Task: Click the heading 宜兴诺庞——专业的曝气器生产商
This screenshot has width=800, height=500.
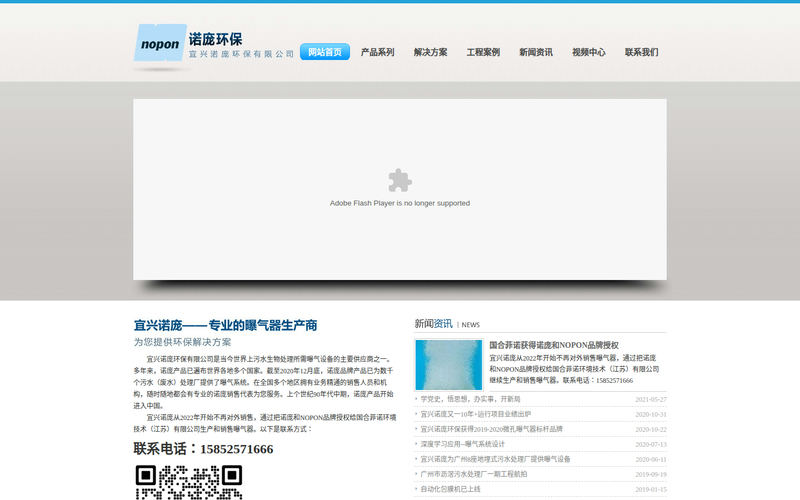Action: [x=226, y=325]
